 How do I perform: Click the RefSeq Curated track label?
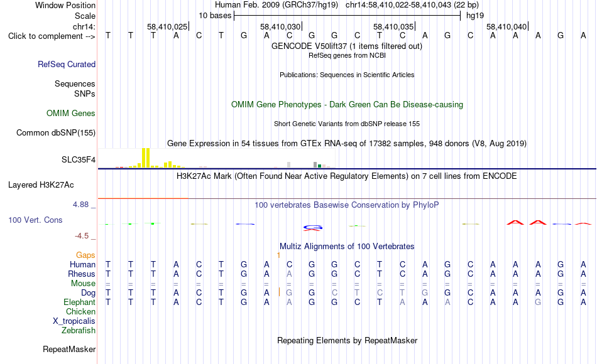pos(67,64)
